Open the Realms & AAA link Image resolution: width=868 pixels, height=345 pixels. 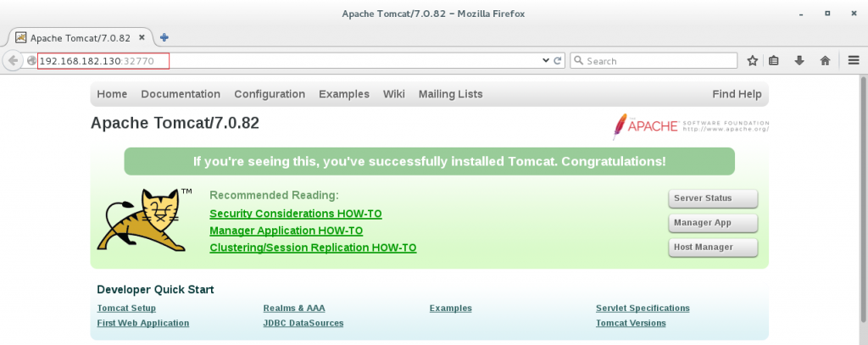click(x=294, y=308)
